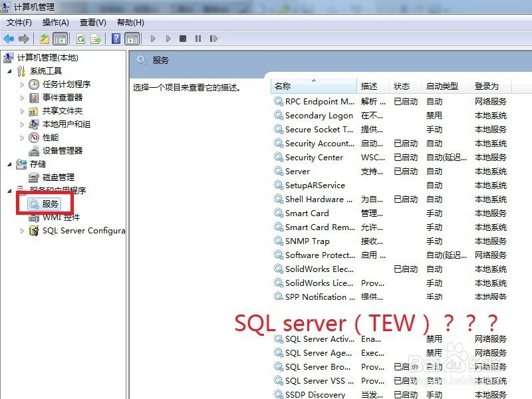Viewport: 532px width, 399px height.
Task: Expand the SQL Server Configuration node
Action: coord(23,231)
